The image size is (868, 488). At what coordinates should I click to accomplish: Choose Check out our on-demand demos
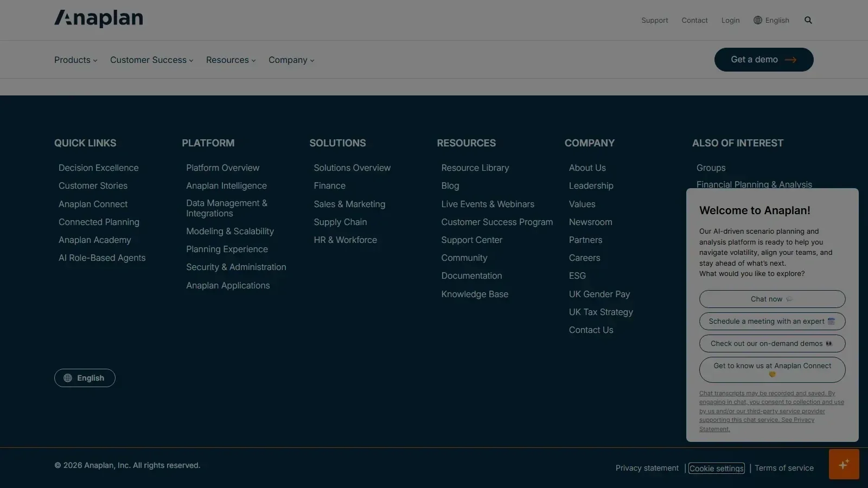(x=772, y=343)
